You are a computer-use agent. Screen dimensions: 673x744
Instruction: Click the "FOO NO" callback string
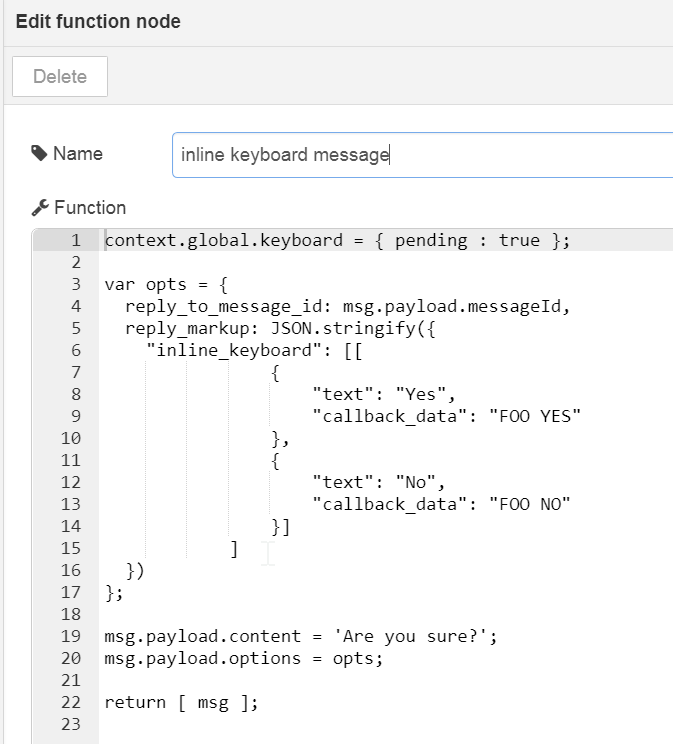point(528,504)
